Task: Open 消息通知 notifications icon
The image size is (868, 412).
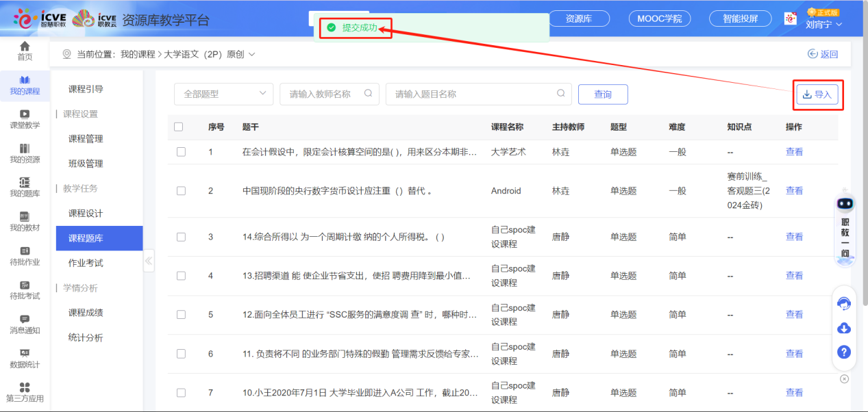Action: click(x=25, y=324)
